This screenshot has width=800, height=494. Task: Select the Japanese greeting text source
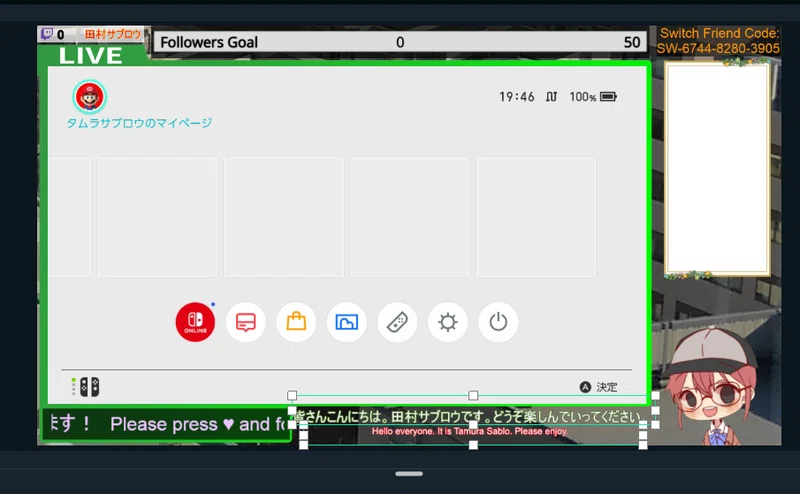pos(468,416)
